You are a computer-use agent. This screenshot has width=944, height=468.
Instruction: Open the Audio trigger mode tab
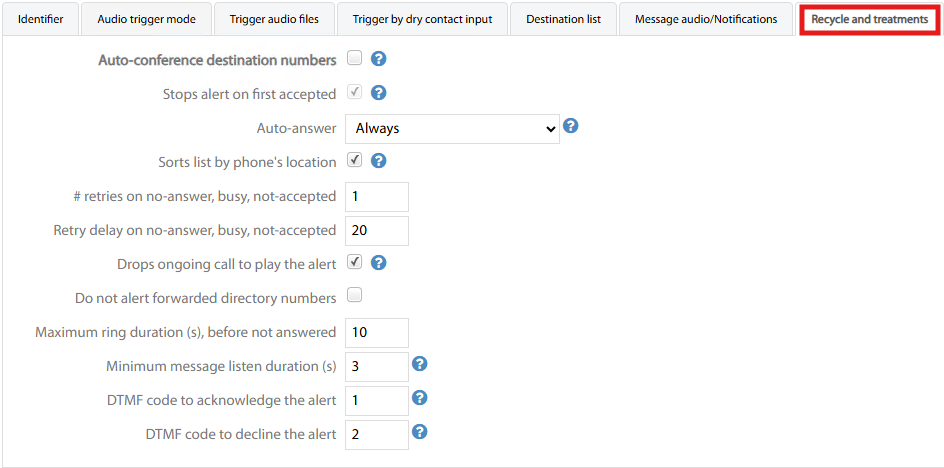pyautogui.click(x=147, y=19)
